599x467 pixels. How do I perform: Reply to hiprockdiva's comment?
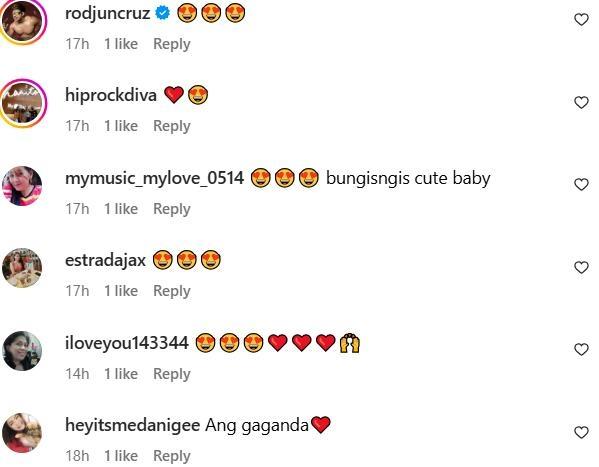172,126
